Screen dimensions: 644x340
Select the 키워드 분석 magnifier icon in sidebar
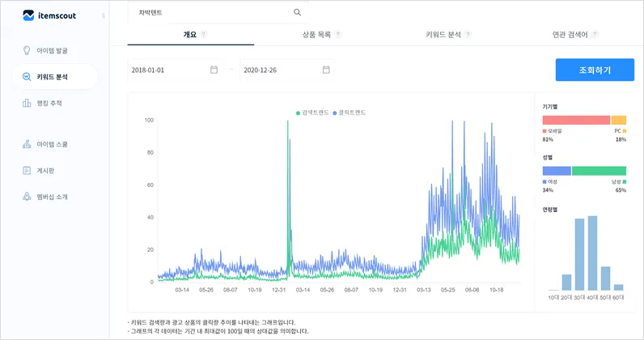click(x=27, y=77)
